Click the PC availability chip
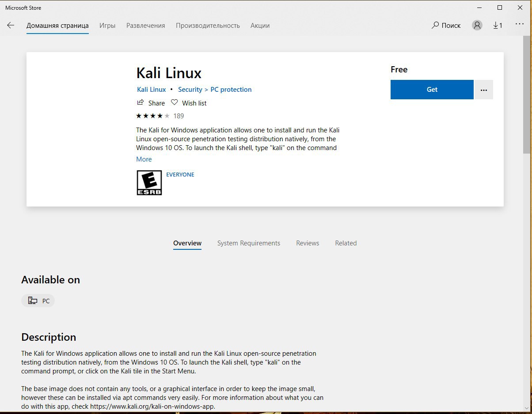Image resolution: width=532 pixels, height=414 pixels. point(38,301)
